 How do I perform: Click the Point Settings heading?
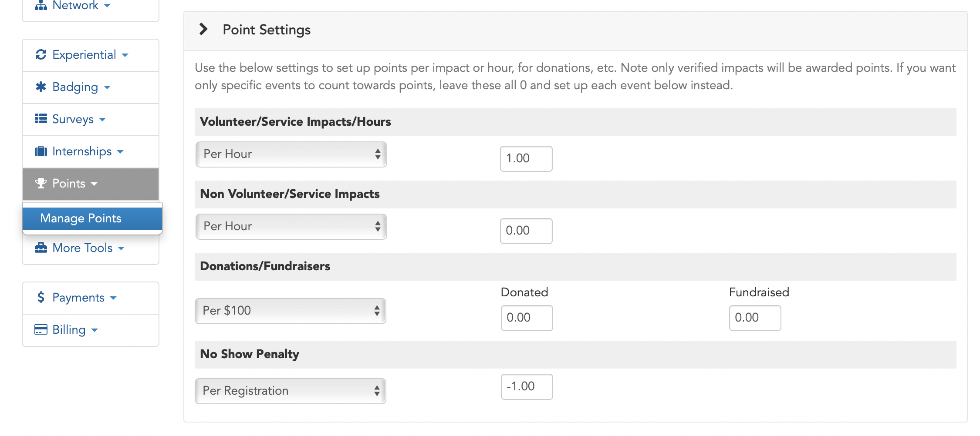pyautogui.click(x=267, y=30)
